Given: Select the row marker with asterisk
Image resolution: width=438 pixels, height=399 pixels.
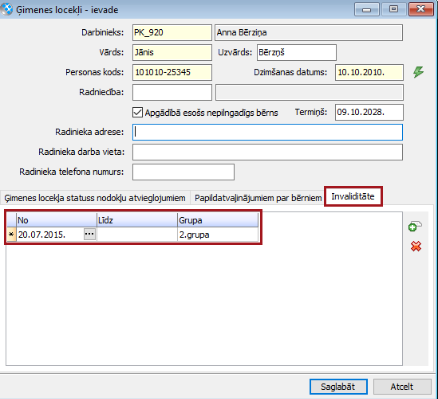Looking at the screenshot, I should pyautogui.click(x=11, y=235).
